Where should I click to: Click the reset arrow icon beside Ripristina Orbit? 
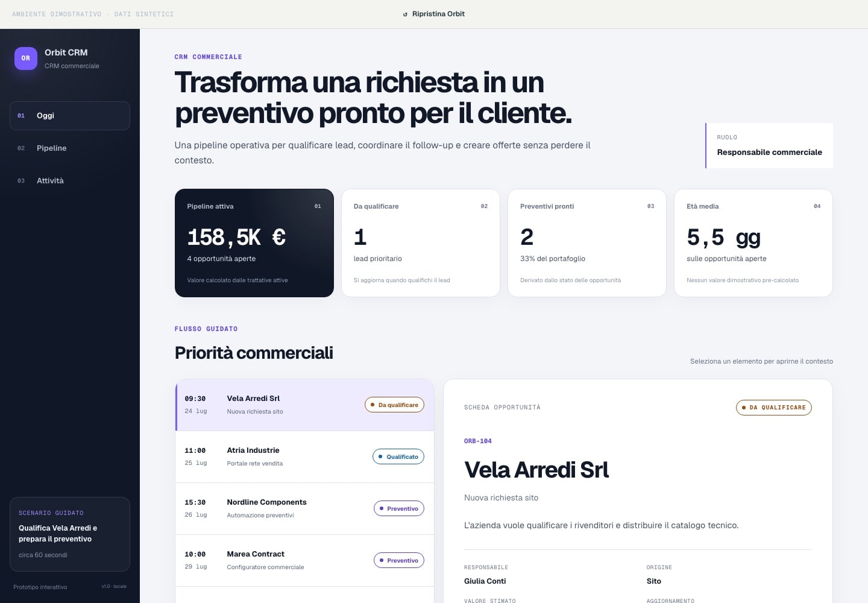pyautogui.click(x=405, y=14)
